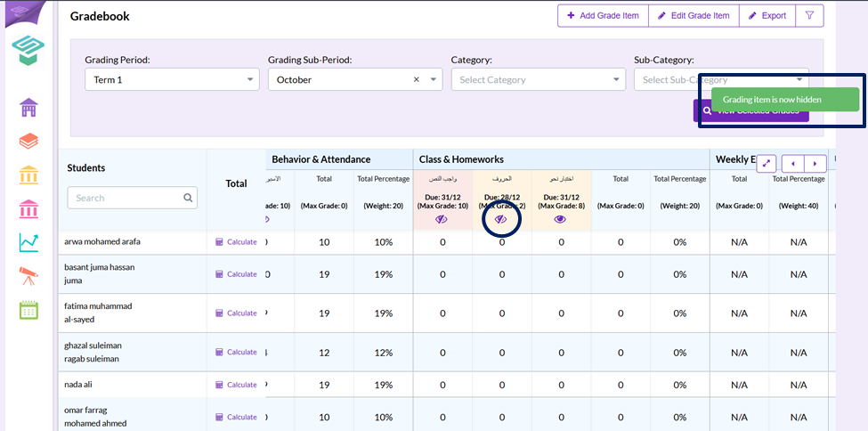Calculate total for fatima muhammad al-sayed
Viewport: 868px width, 431px height.
click(237, 313)
